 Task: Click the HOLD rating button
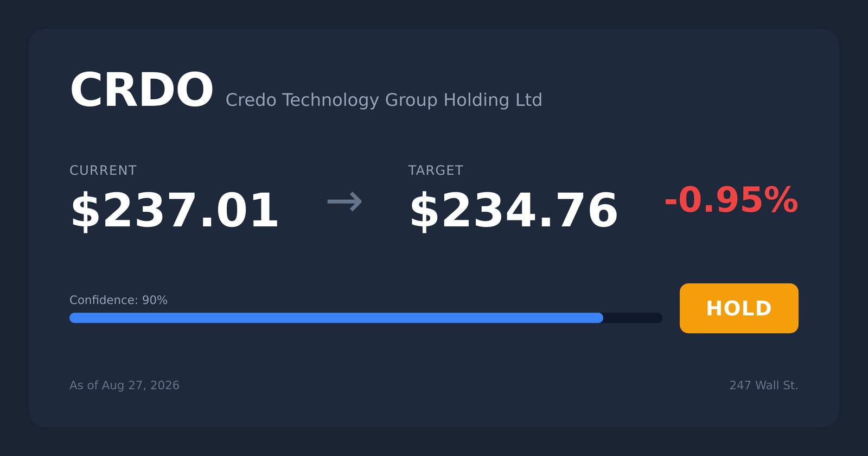pyautogui.click(x=739, y=308)
